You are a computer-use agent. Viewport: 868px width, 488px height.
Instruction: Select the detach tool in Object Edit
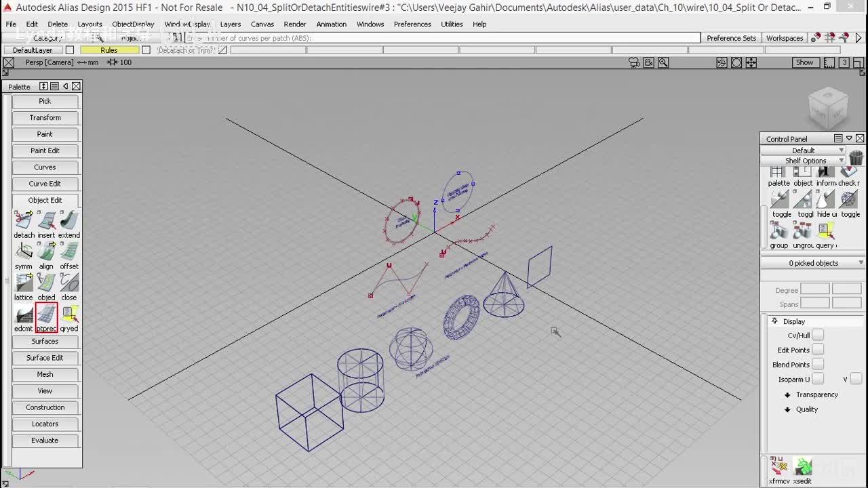(x=24, y=220)
